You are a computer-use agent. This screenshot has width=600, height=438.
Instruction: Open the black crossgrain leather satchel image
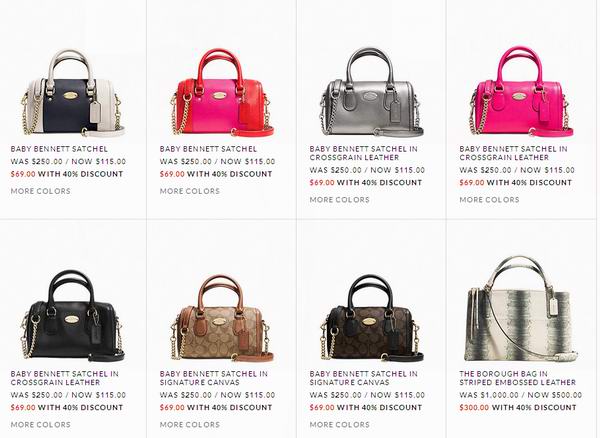point(73,316)
